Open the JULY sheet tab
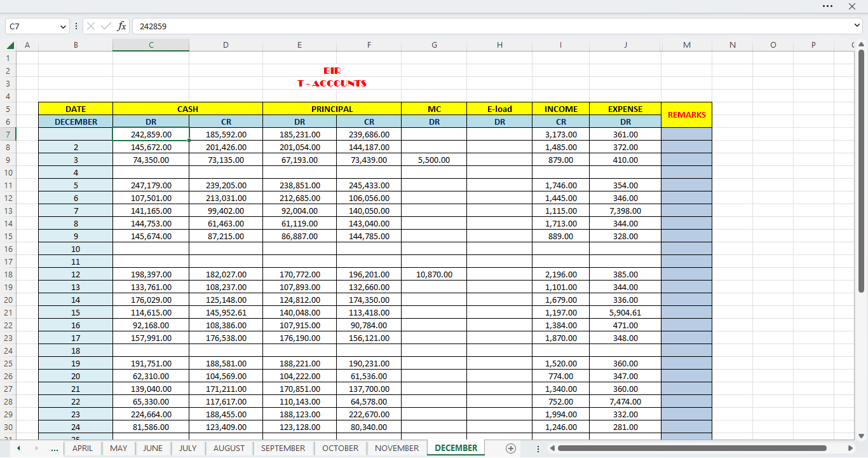The width and height of the screenshot is (868, 458). tap(187, 448)
